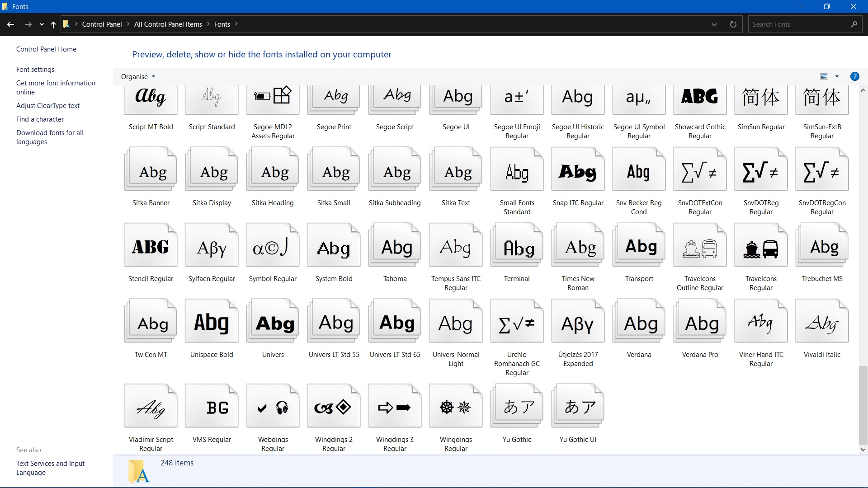Image resolution: width=868 pixels, height=488 pixels.
Task: Select the Wingdings 2 Regular font
Action: click(334, 406)
